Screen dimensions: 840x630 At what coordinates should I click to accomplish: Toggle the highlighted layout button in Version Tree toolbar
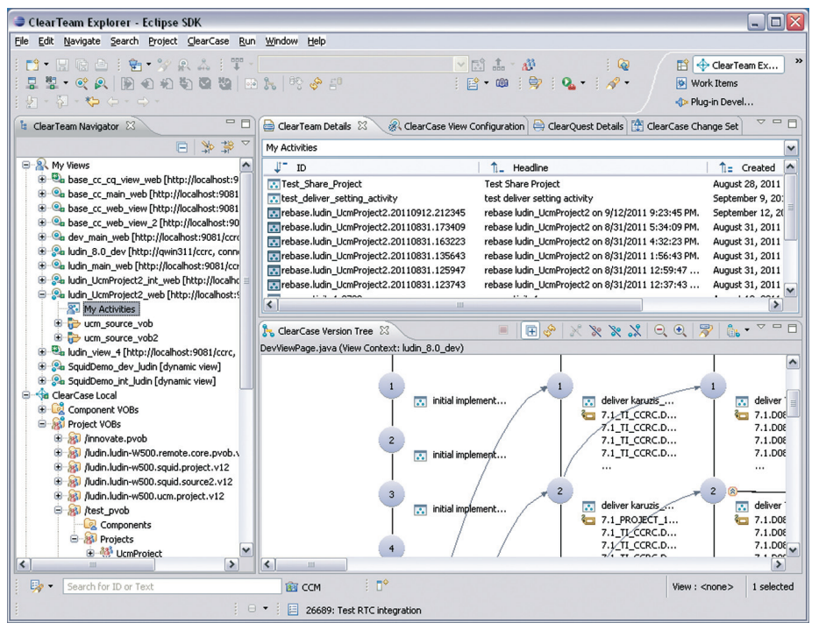(x=530, y=331)
